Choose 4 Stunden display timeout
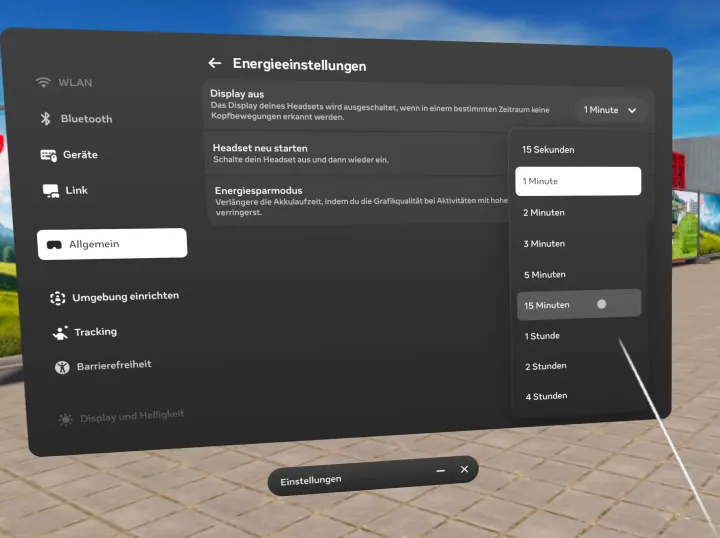 [580, 396]
